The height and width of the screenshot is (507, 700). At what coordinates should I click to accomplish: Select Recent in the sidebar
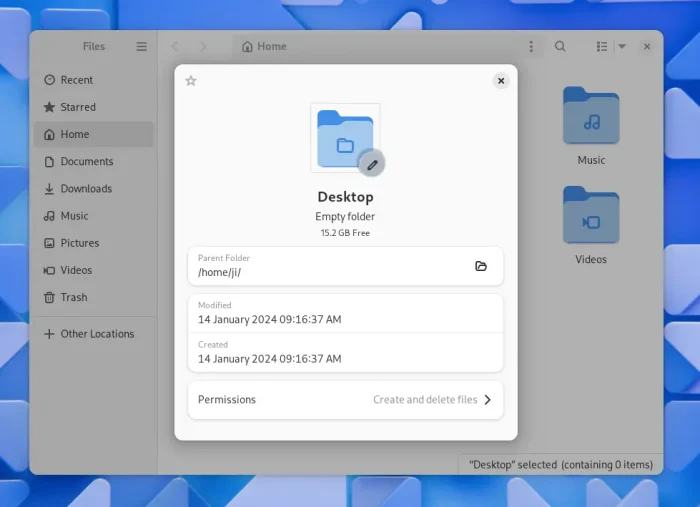click(x=76, y=80)
